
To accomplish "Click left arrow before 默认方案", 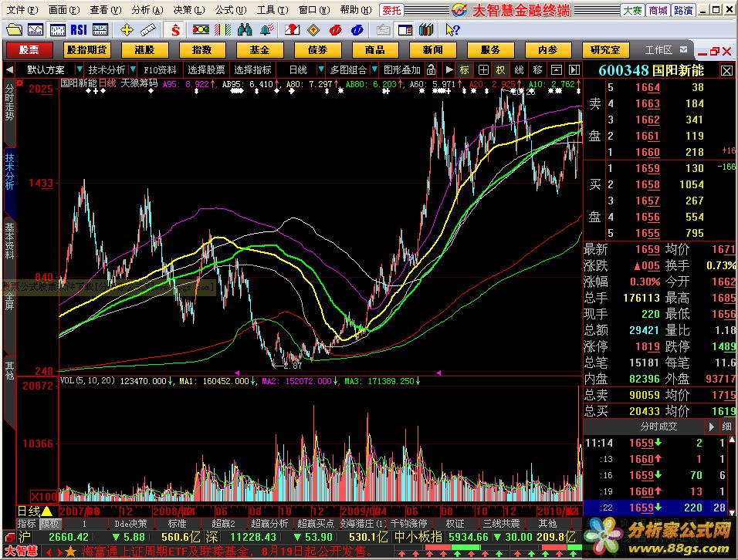I will [x=10, y=70].
